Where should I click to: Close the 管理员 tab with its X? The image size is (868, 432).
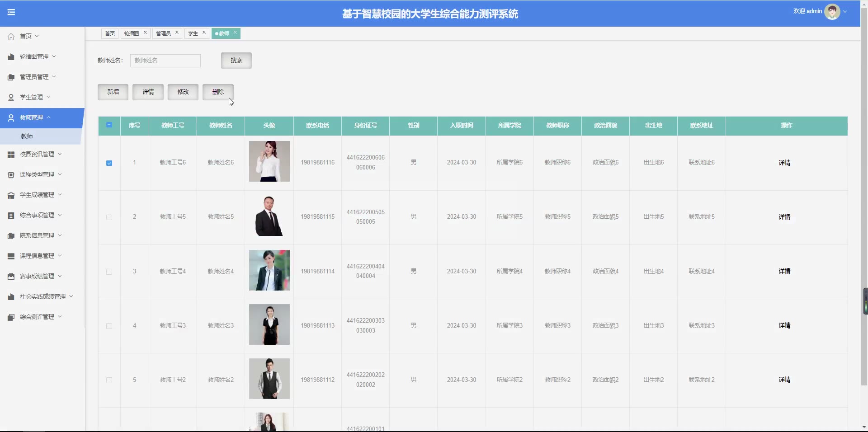pyautogui.click(x=177, y=33)
